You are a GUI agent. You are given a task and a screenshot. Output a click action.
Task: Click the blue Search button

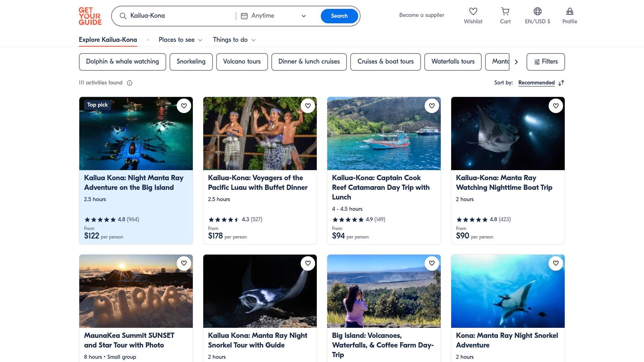(x=339, y=16)
